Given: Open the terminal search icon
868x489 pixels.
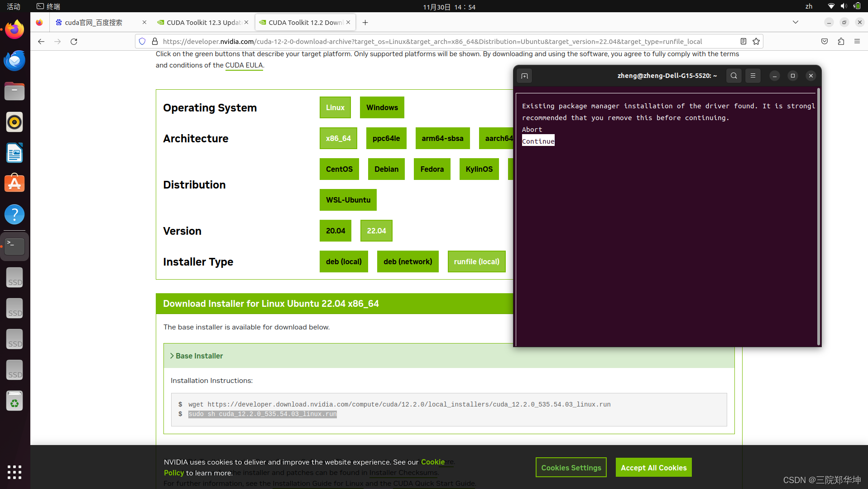Looking at the screenshot, I should click(734, 76).
